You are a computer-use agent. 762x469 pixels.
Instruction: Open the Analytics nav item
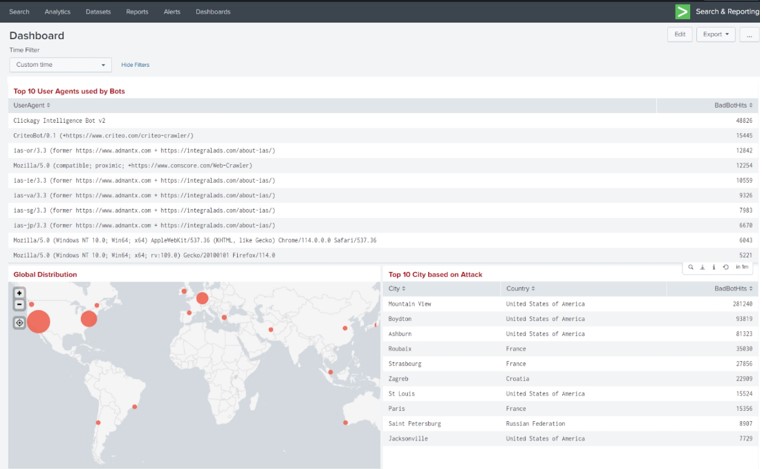click(x=57, y=12)
